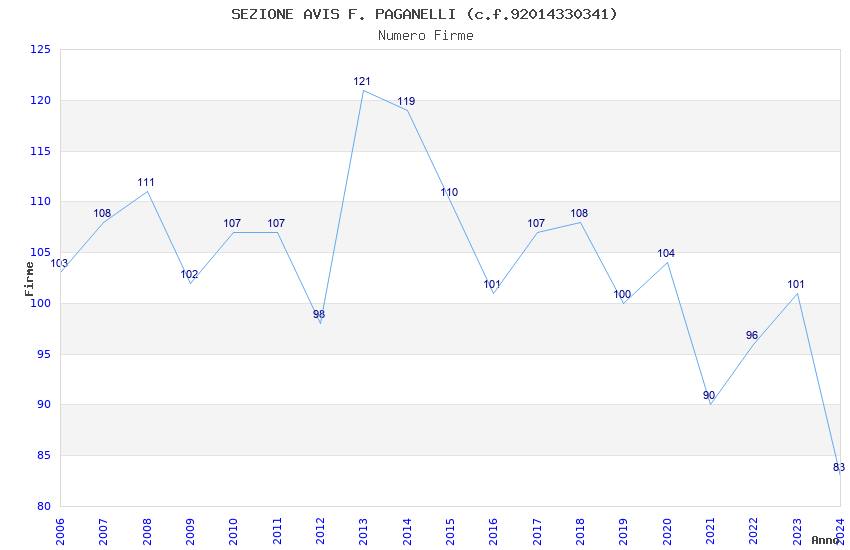850x550 pixels.
Task: Click y-axis tick label 125
Action: point(40,49)
